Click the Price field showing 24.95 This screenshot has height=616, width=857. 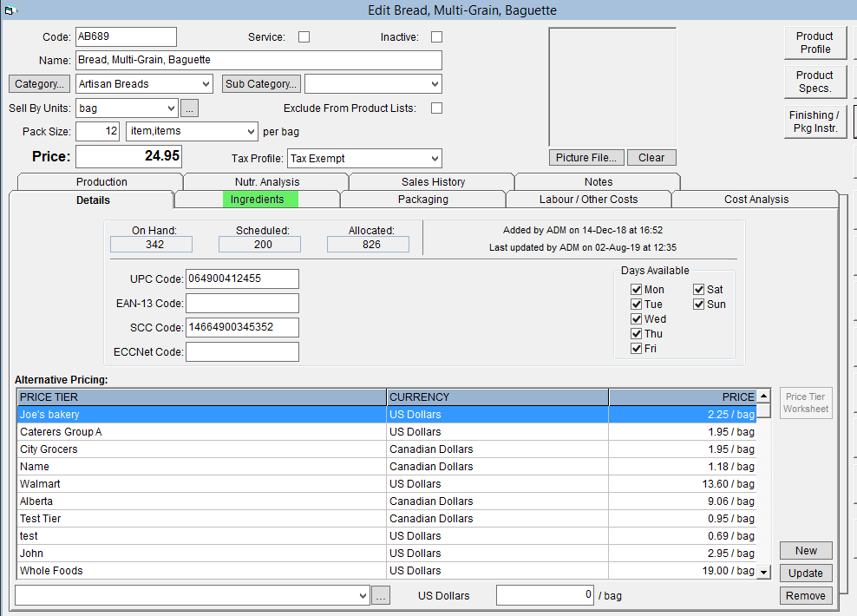(128, 156)
